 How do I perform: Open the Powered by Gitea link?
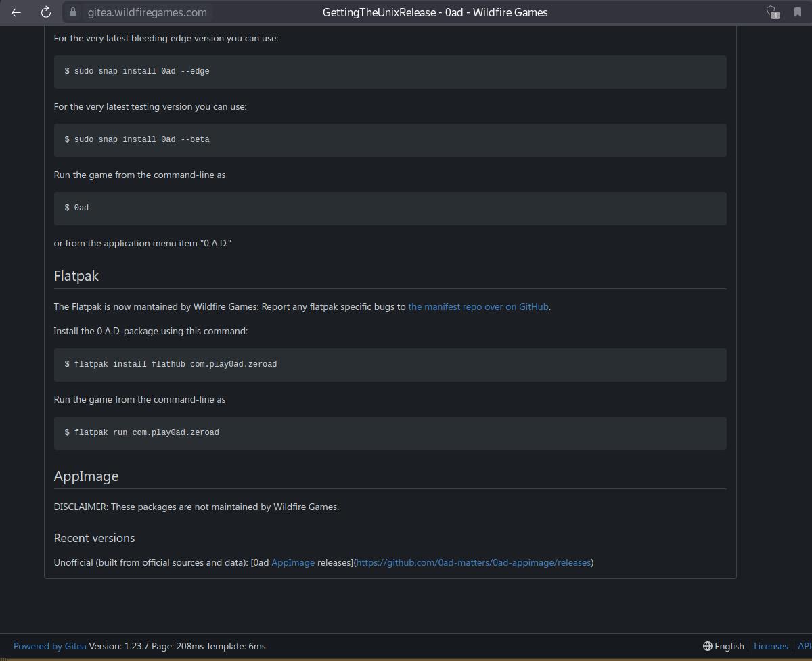[50, 646]
